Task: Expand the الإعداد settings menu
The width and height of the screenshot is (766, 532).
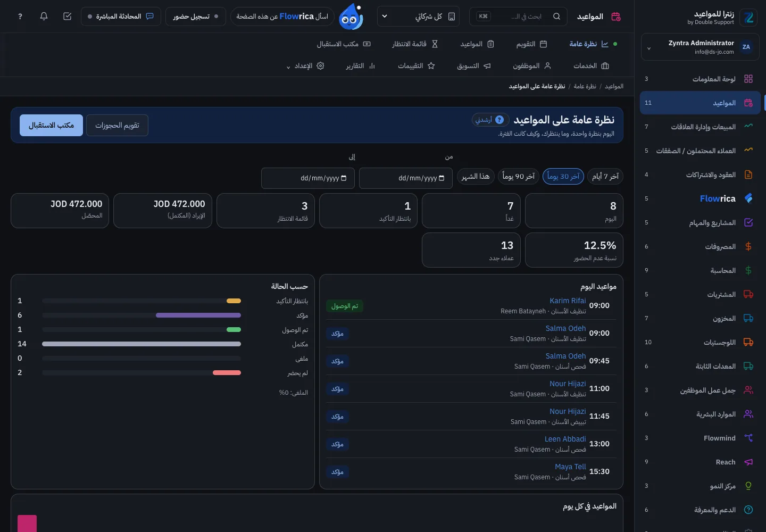Action: coord(305,66)
